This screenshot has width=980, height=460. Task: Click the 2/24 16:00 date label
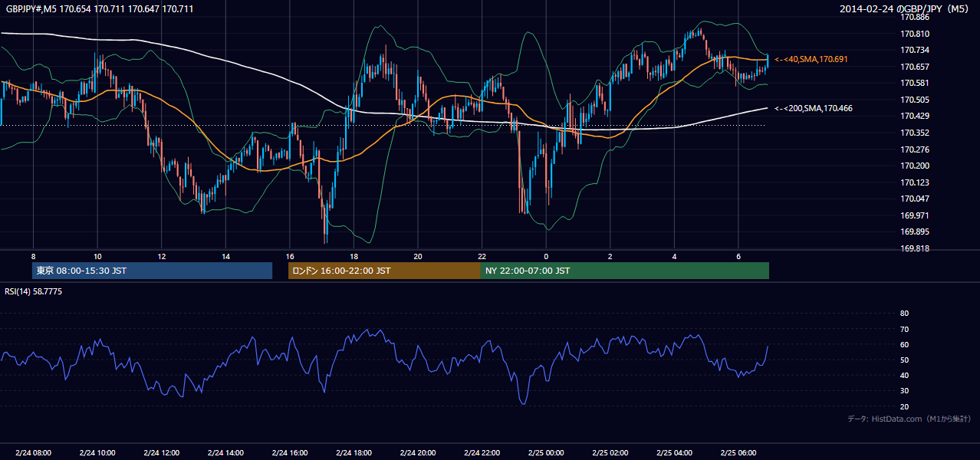(290, 453)
